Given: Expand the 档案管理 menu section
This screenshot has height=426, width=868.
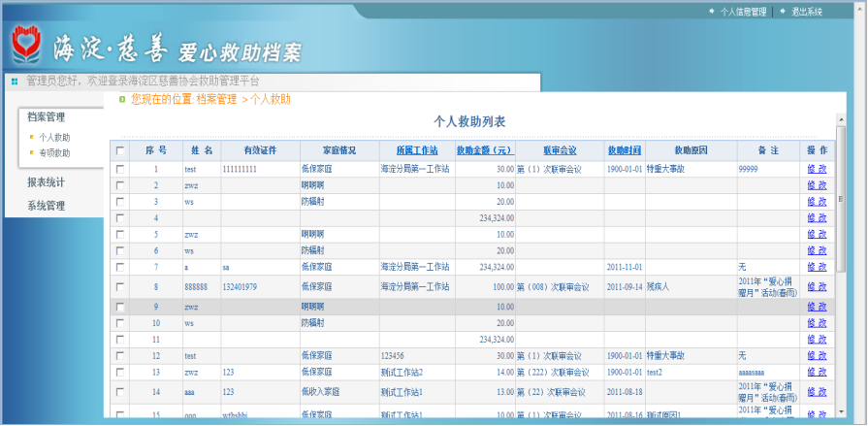Looking at the screenshot, I should pos(47,117).
